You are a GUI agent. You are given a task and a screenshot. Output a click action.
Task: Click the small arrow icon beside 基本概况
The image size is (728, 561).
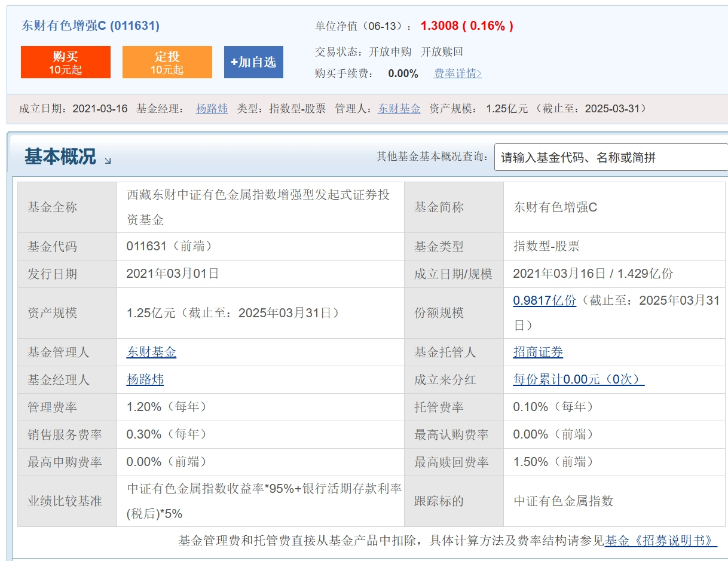(108, 161)
